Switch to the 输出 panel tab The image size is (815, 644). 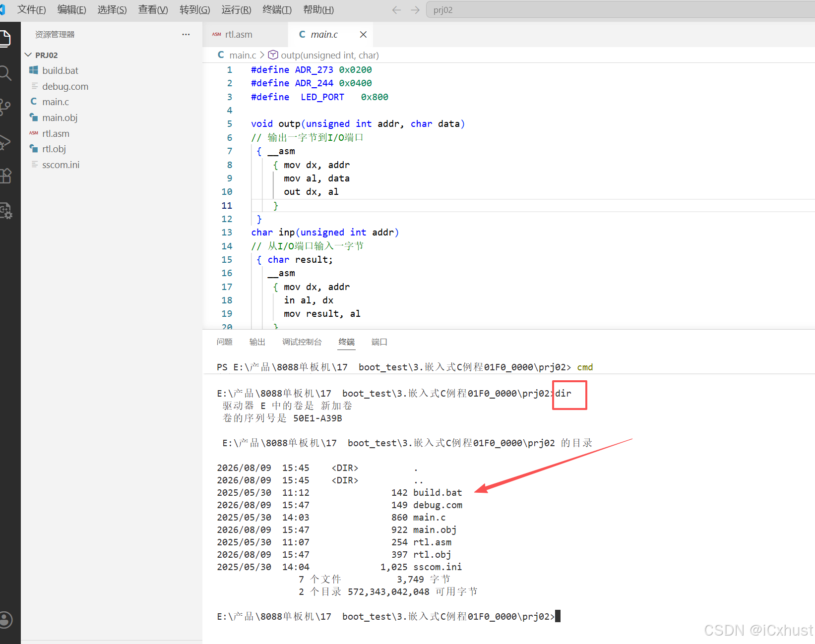257,342
